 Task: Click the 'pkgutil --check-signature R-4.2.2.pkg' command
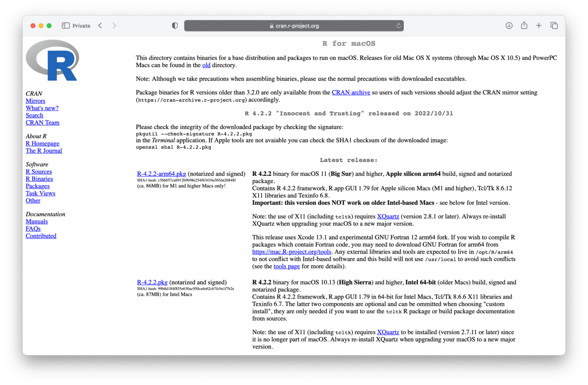(x=194, y=134)
